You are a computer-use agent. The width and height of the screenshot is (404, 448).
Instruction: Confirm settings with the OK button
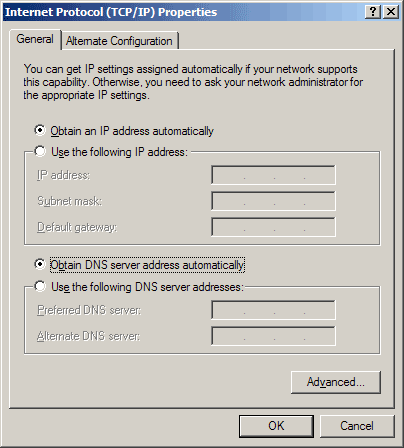(x=276, y=426)
